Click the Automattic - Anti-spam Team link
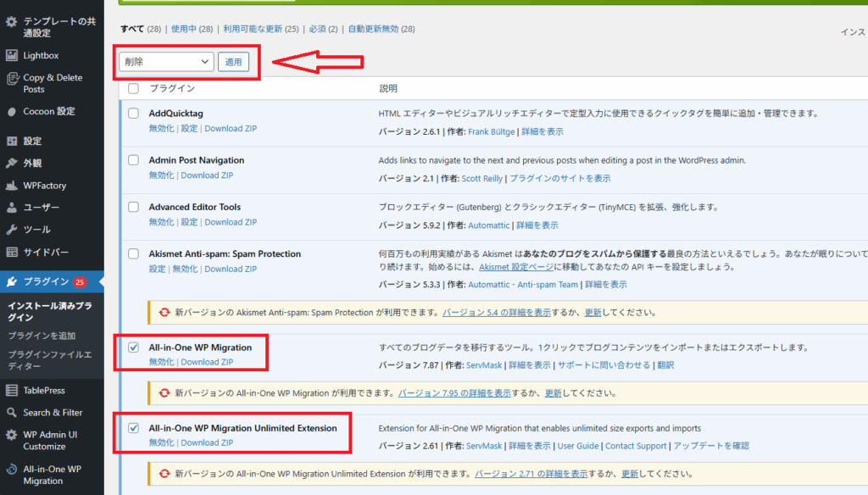Viewport: 868px width, 495px height. 523,285
